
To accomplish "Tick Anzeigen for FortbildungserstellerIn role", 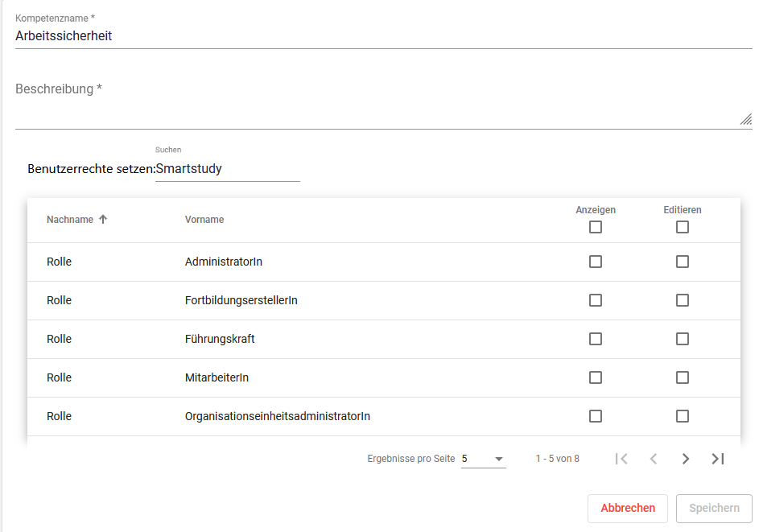I will coord(596,300).
